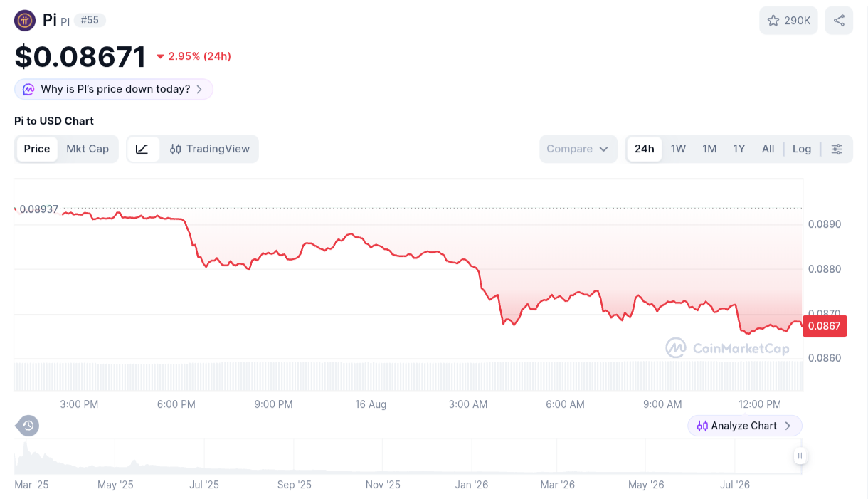The height and width of the screenshot is (499, 868).
Task: Click the 2.95% (24h) change indicator
Action: (194, 56)
